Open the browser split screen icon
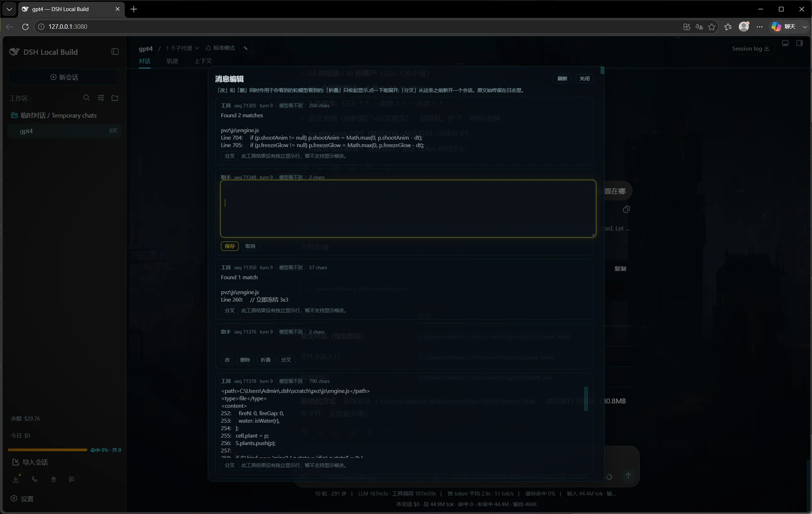 tap(687, 27)
